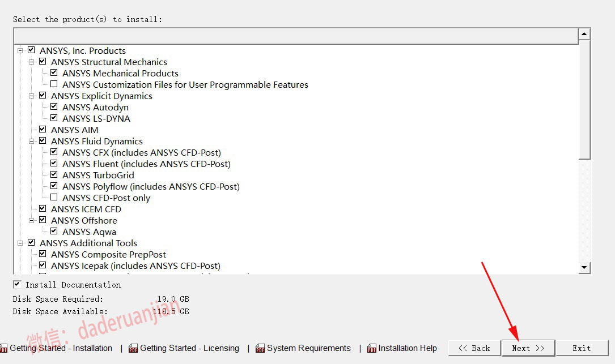Proceed with the Next >> button
The width and height of the screenshot is (615, 364).
tap(528, 348)
